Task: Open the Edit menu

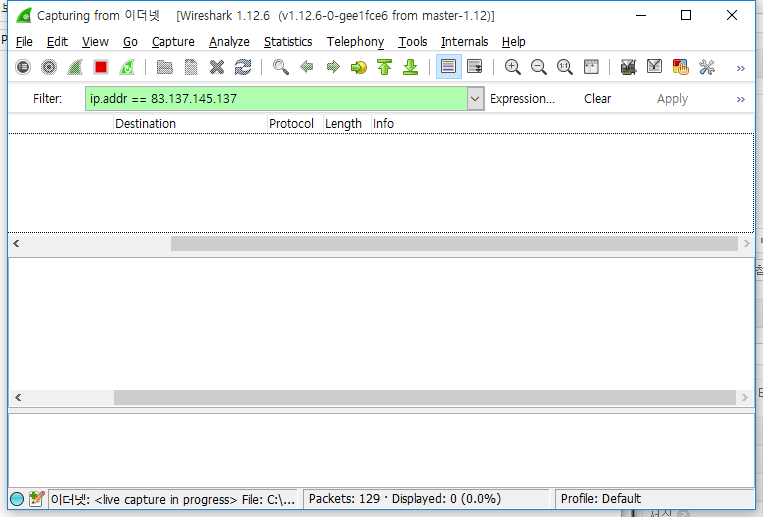Action: (57, 42)
